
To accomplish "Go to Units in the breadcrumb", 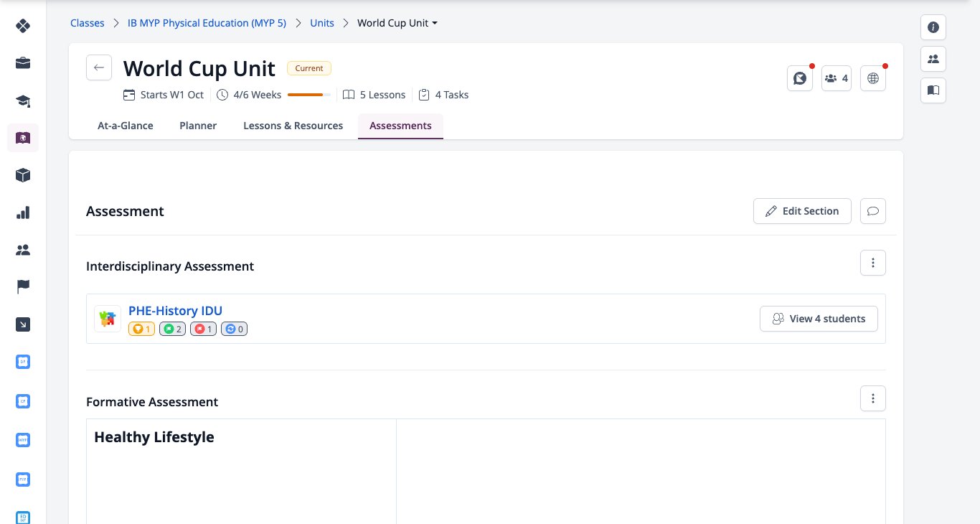I will pos(322,23).
